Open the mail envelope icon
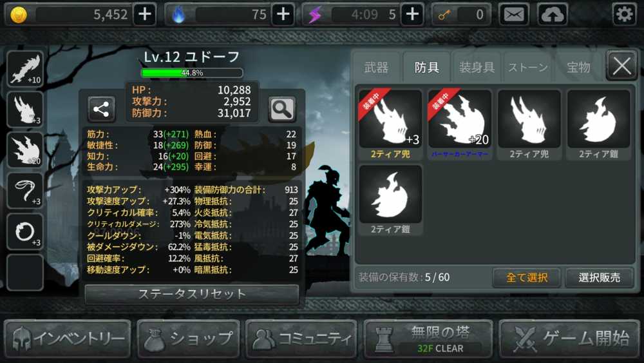644x363 pixels. (x=514, y=15)
